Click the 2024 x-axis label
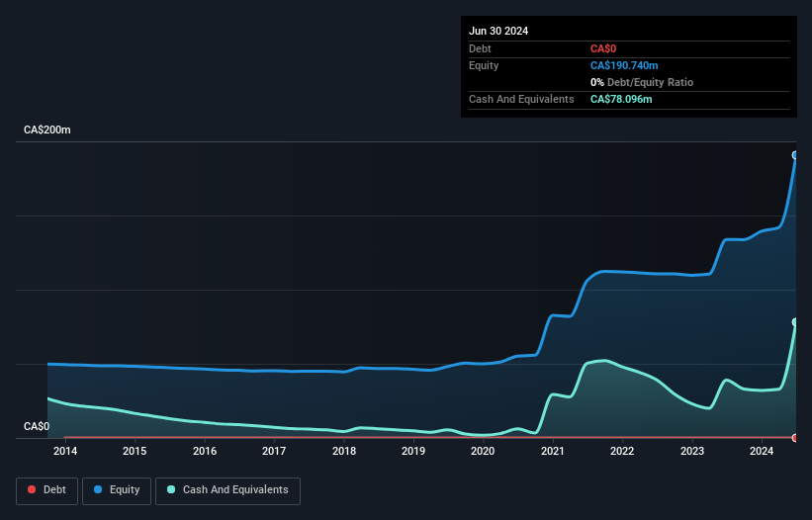 point(762,451)
